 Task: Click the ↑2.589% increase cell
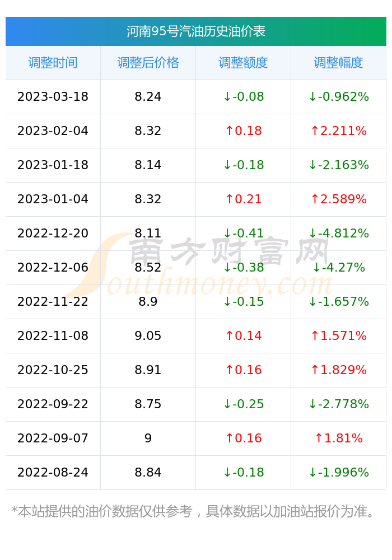click(x=338, y=199)
